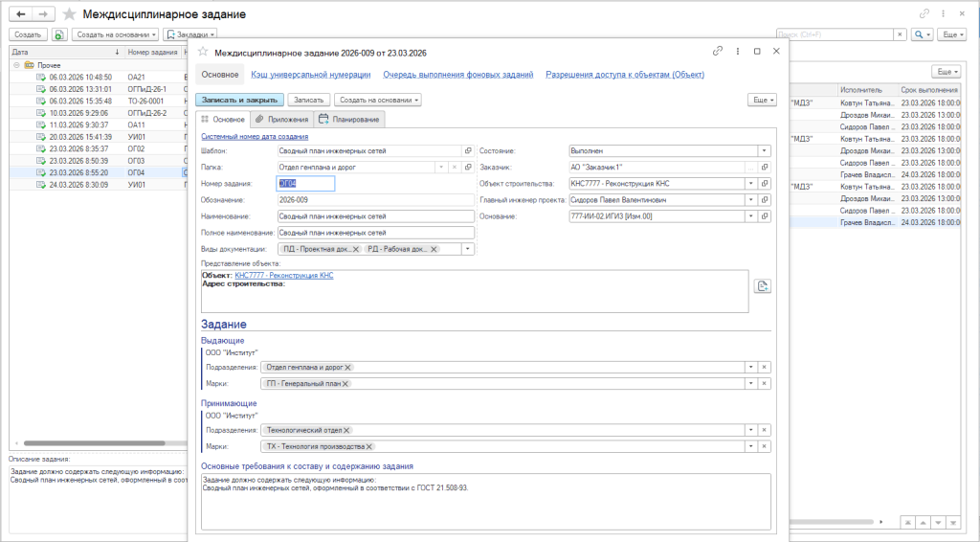Open Системный номер дата создания link

255,136
